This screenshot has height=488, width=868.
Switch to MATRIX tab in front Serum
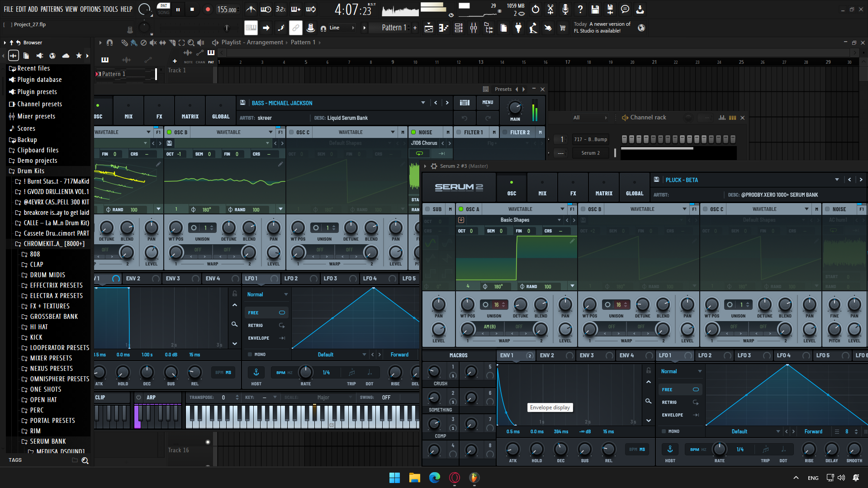(x=604, y=188)
